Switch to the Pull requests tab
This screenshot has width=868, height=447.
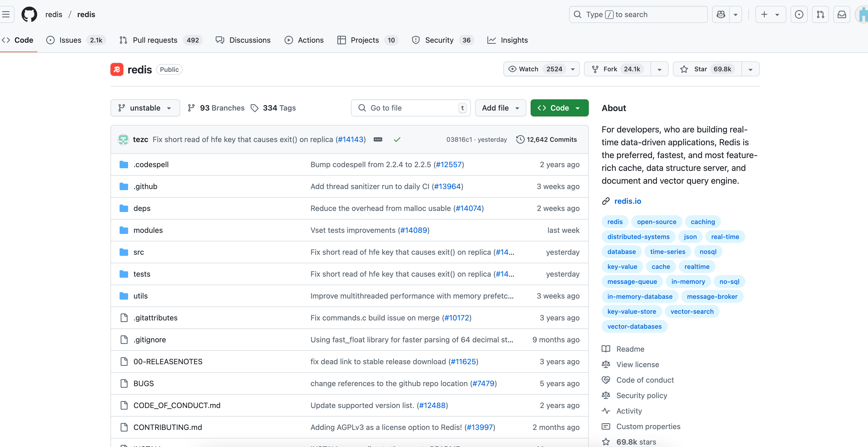(x=161, y=40)
